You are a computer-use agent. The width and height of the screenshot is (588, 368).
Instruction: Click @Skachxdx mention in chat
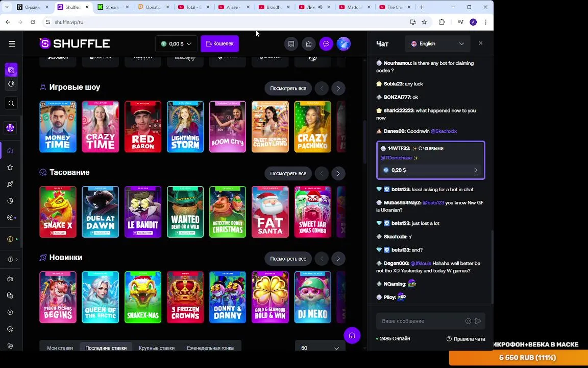click(x=444, y=131)
